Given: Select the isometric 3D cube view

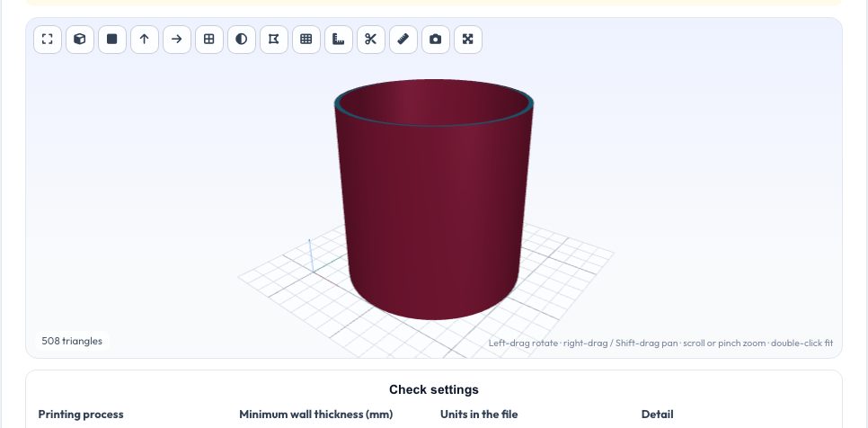Looking at the screenshot, I should coord(80,40).
